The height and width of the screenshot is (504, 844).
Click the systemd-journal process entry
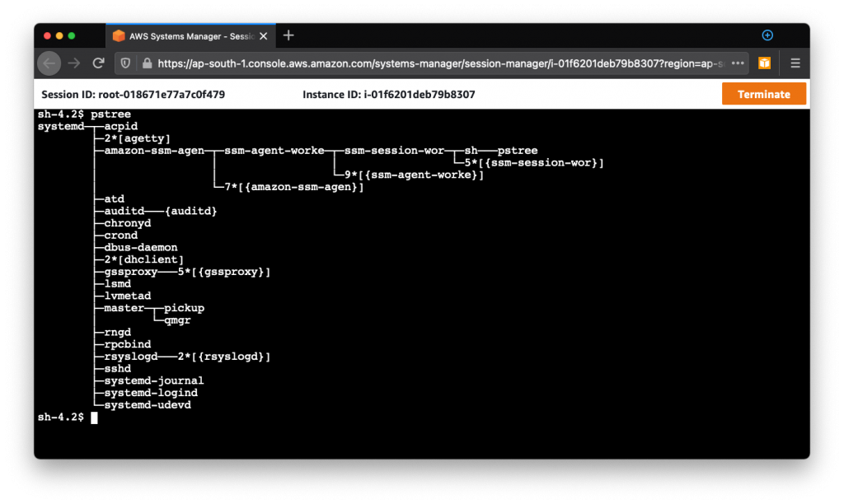click(x=154, y=380)
